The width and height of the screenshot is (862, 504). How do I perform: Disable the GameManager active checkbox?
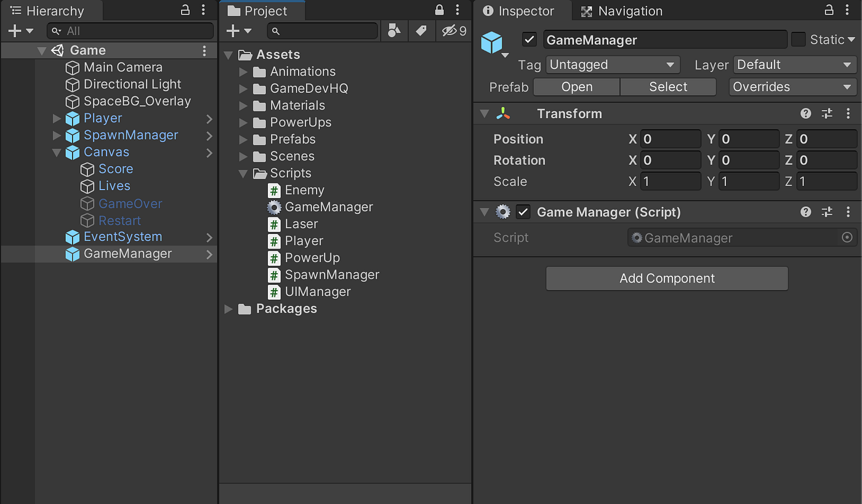click(x=529, y=39)
